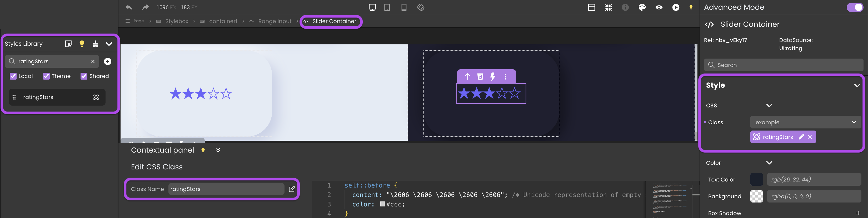Click the Styles Library search field
The width and height of the screenshot is (868, 218).
point(52,61)
